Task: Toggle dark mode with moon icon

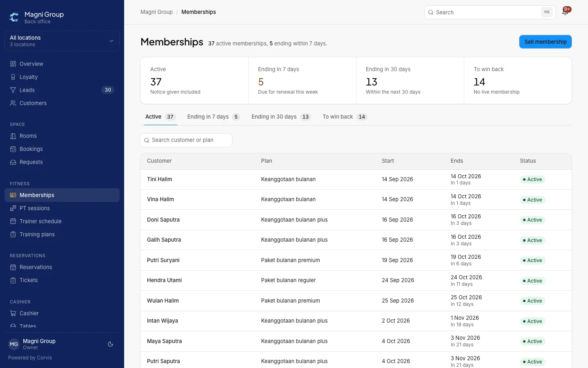Action: (110, 344)
